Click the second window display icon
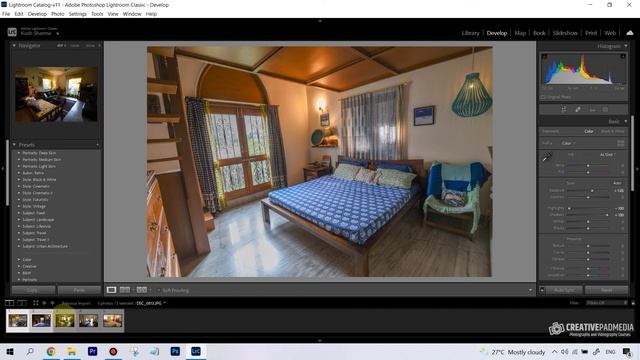The height and width of the screenshot is (360, 640). click(22, 303)
